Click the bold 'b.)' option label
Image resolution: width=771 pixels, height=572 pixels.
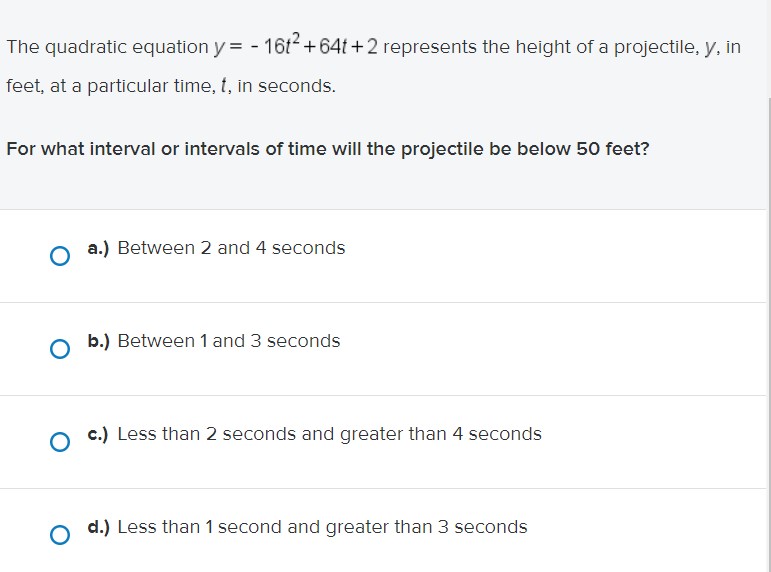click(x=98, y=341)
